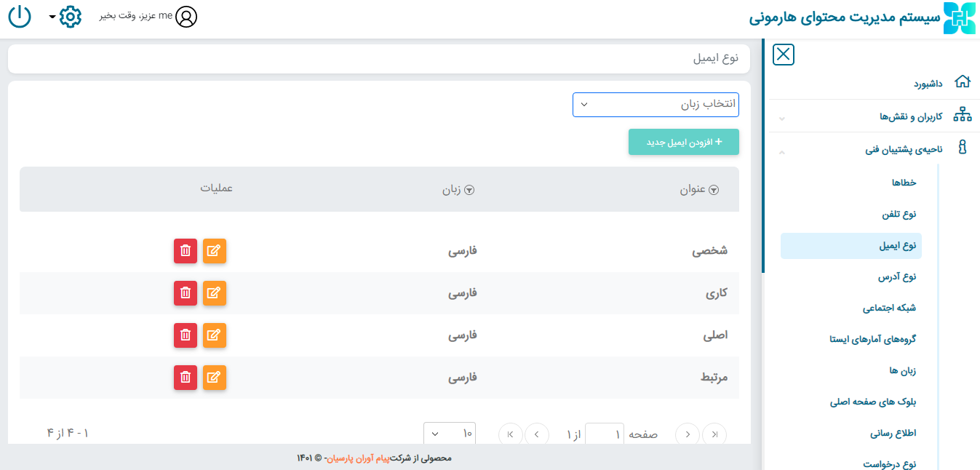980x470 pixels.
Task: Close the sidebar with X icon
Action: pos(783,55)
